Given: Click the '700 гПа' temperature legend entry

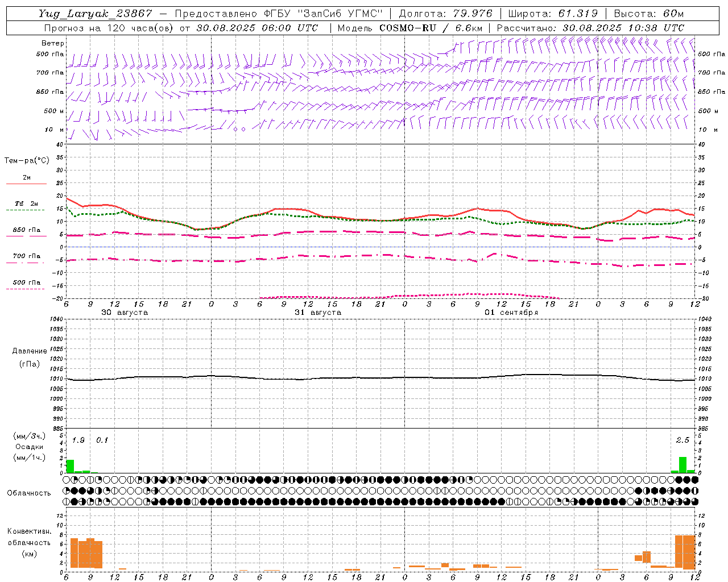Looking at the screenshot, I should pyautogui.click(x=27, y=256).
